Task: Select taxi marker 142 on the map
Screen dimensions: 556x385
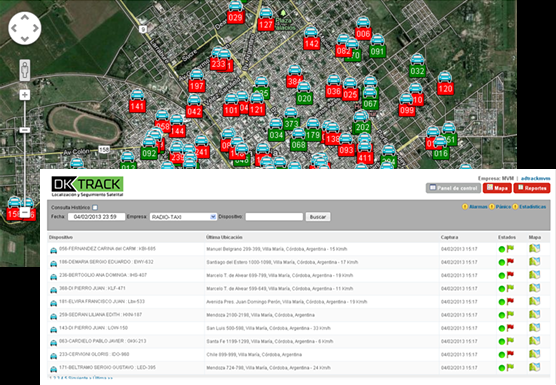Action: pos(311,38)
